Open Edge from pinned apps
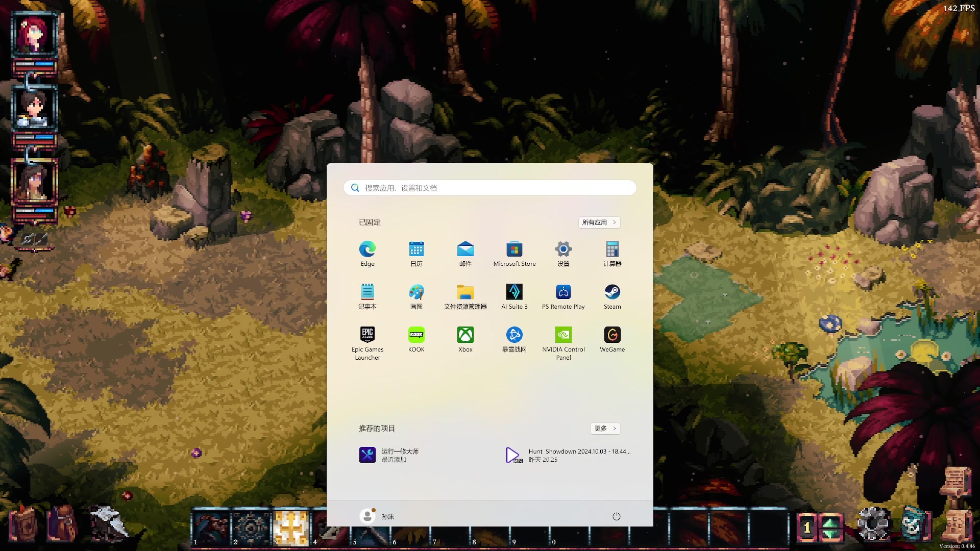This screenshot has width=980, height=551. 367,254
